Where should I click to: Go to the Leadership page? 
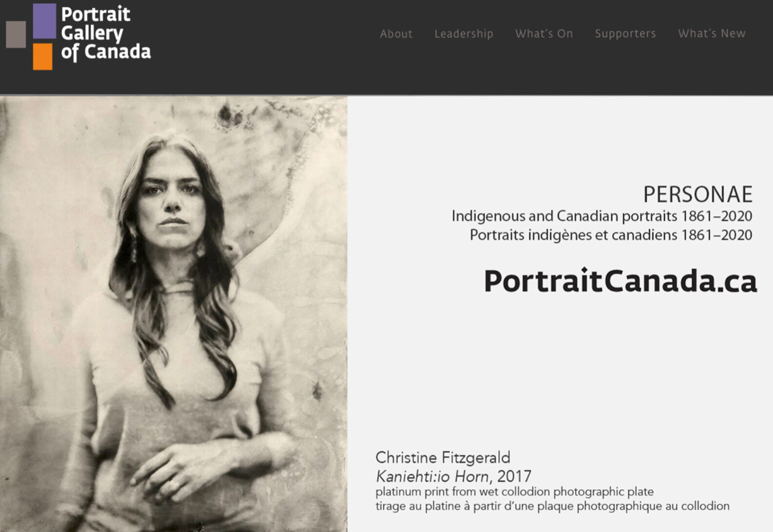pyautogui.click(x=464, y=34)
